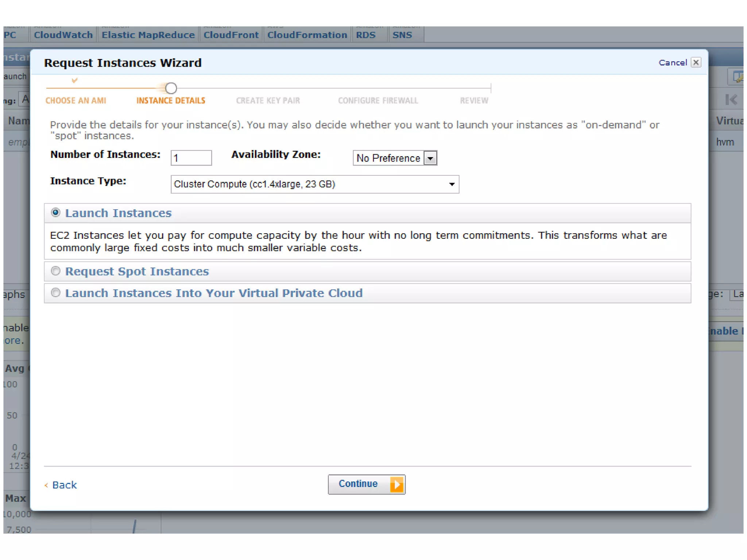Click the orange checkmark above Choose an AMI
747x560 pixels.
pos(74,80)
